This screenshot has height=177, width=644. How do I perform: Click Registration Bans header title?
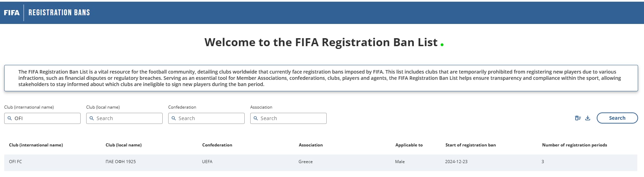coord(59,13)
